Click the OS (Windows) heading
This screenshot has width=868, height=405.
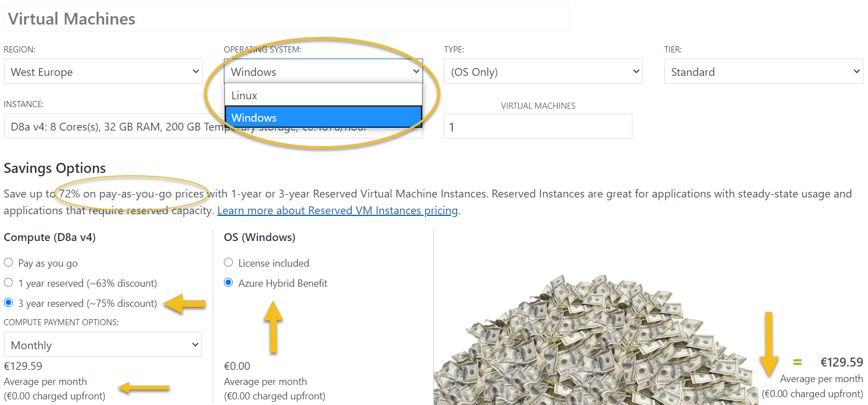click(x=260, y=237)
